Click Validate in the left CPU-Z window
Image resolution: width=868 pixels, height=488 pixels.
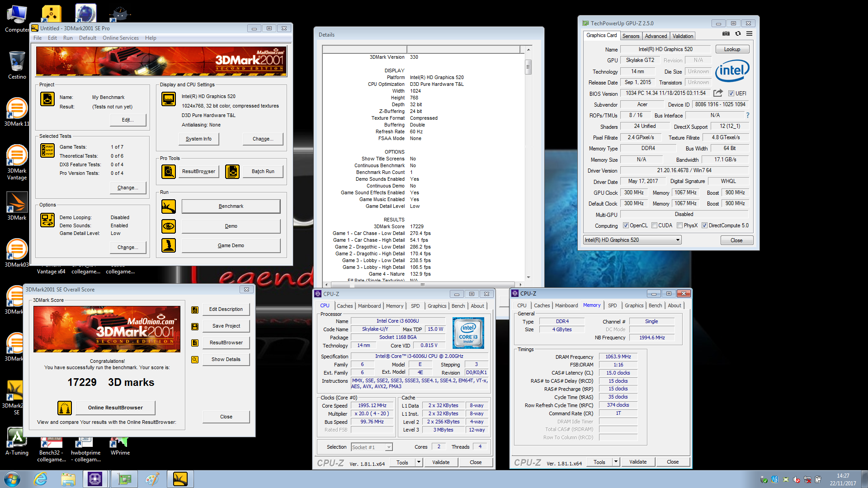click(441, 462)
